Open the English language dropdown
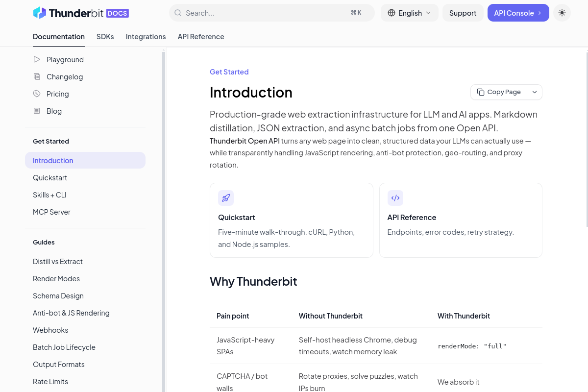Screen dimensions: 588x392 click(x=410, y=13)
